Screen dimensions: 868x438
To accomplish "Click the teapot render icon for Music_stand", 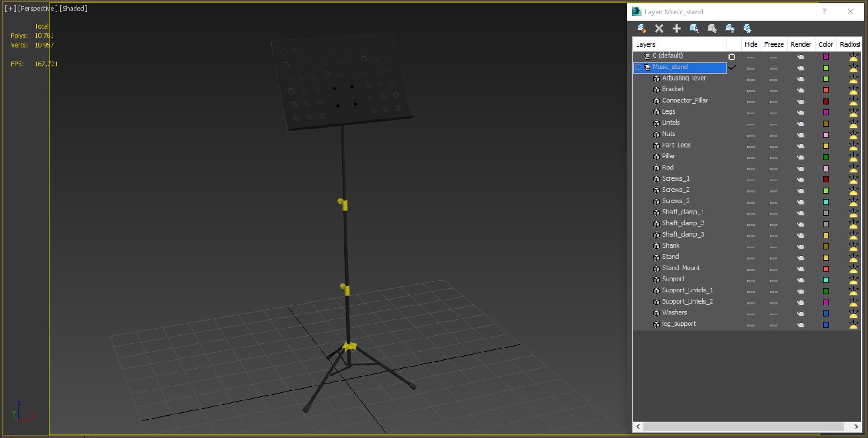I will (x=801, y=68).
